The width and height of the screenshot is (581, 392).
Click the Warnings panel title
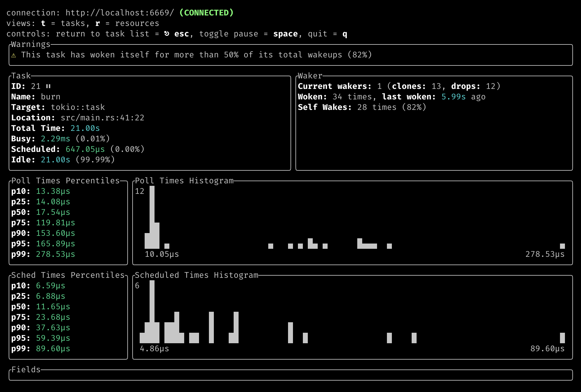pyautogui.click(x=31, y=44)
